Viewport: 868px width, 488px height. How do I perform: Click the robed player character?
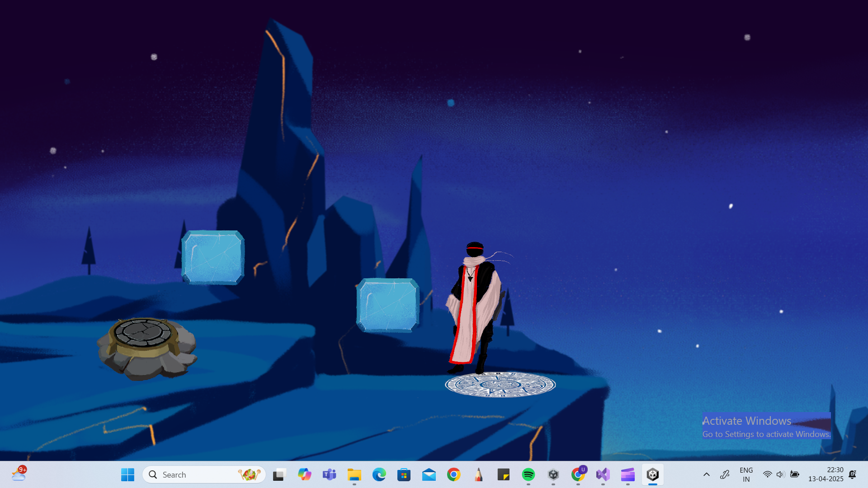[x=475, y=307]
